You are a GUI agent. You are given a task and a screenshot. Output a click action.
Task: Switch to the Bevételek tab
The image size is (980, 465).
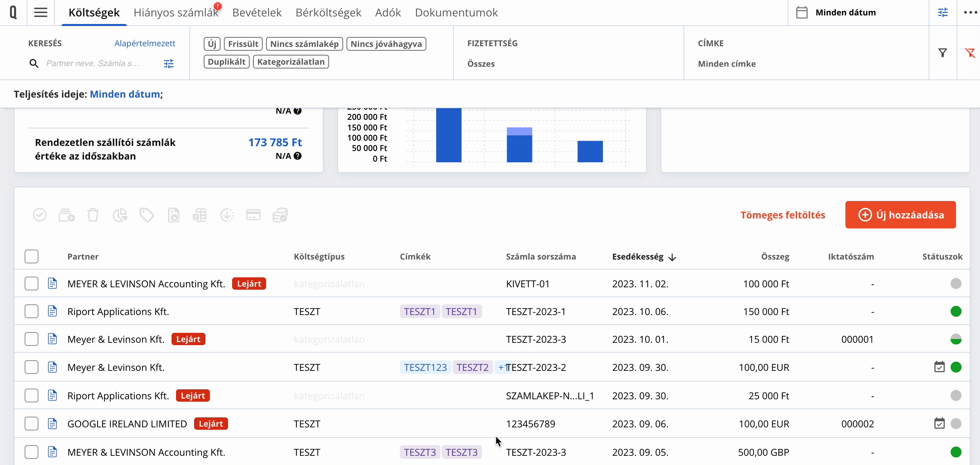point(257,13)
